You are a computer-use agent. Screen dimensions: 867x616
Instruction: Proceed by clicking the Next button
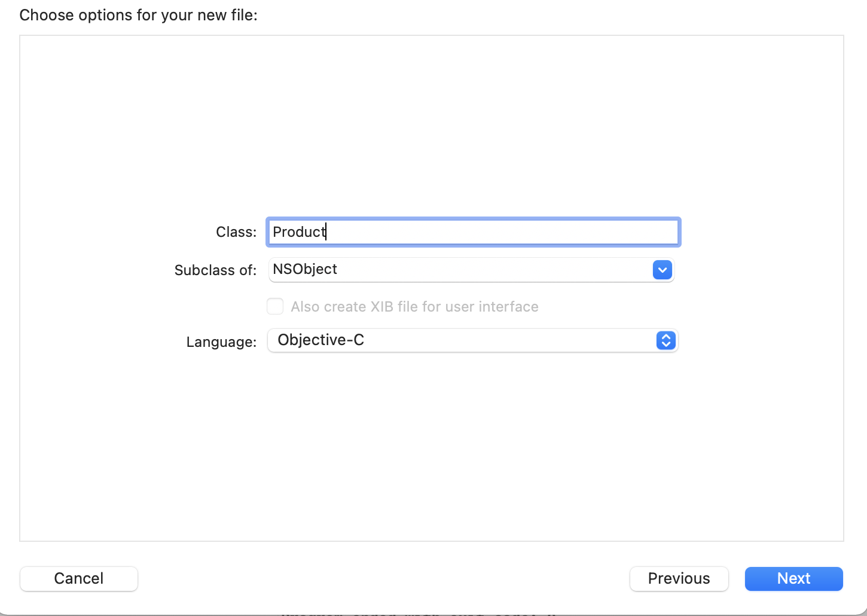pyautogui.click(x=793, y=578)
